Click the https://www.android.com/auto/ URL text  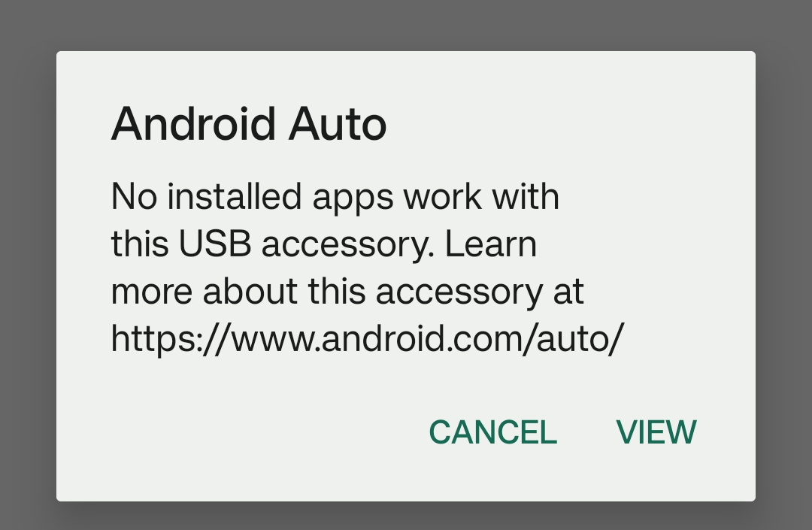368,339
